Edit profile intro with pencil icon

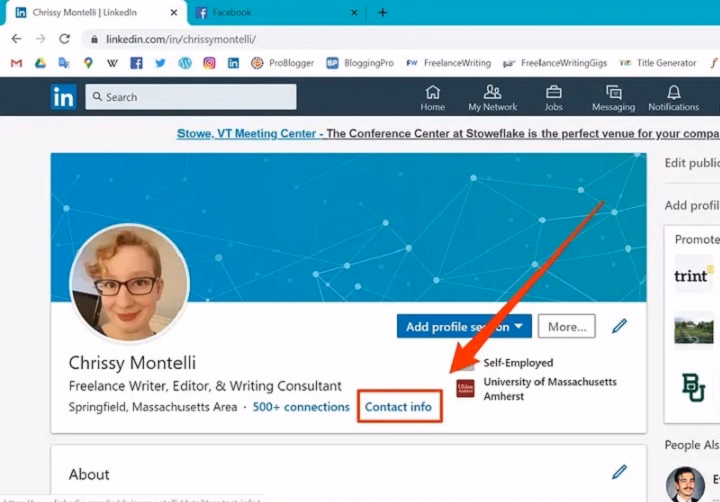(619, 326)
